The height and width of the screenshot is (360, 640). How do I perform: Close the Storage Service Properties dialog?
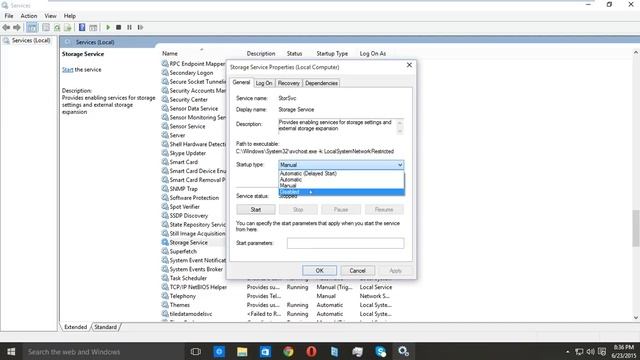pos(409,65)
